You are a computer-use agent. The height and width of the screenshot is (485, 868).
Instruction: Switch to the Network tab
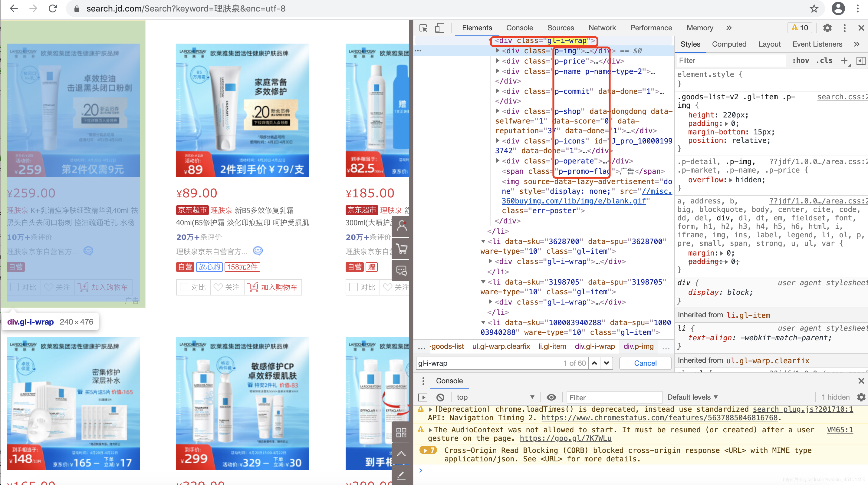tap(602, 28)
